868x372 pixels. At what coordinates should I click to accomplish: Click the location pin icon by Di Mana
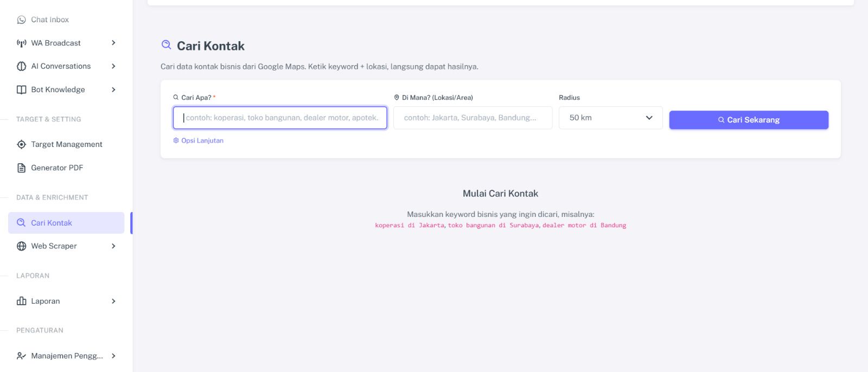coord(397,98)
